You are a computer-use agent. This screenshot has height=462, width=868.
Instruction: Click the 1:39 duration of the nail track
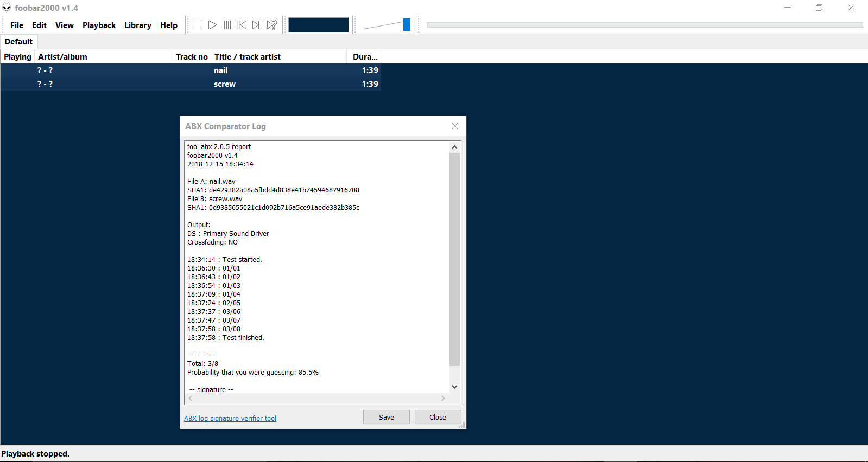370,70
